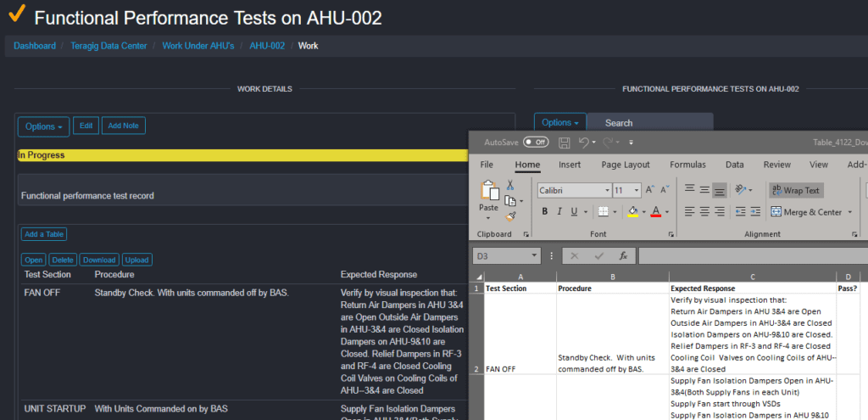This screenshot has height=420, width=868.
Task: Select the column C header in Excel
Action: (753, 277)
